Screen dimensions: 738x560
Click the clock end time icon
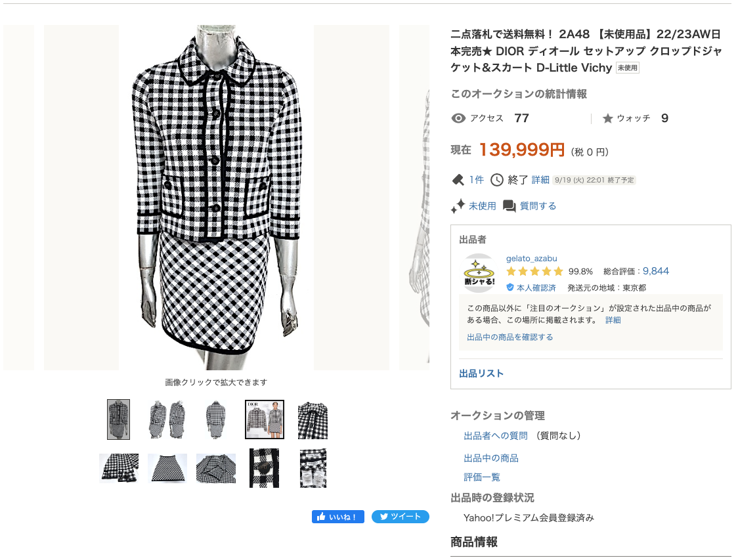coord(497,180)
